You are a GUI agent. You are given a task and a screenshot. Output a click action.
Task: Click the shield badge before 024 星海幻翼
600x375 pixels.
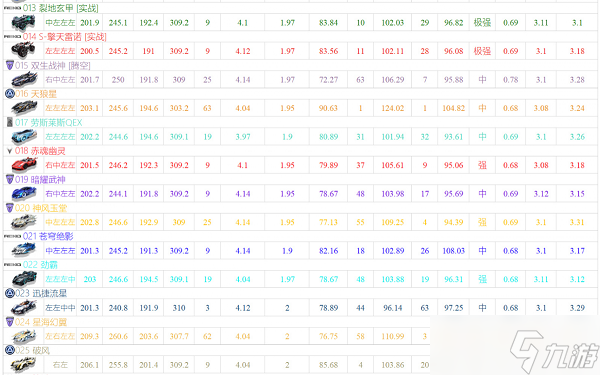pos(10,322)
